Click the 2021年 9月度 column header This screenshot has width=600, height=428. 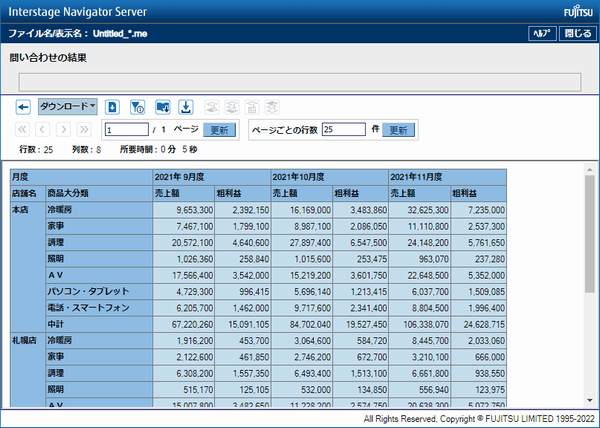[212, 177]
